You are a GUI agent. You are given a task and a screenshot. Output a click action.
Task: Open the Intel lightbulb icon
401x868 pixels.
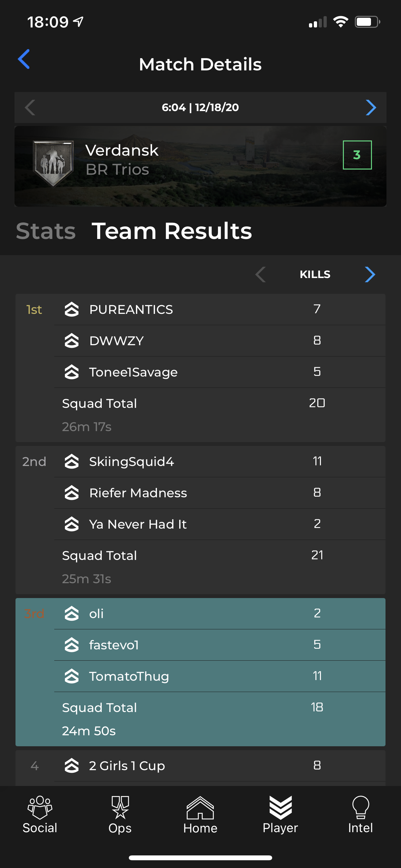point(361,807)
